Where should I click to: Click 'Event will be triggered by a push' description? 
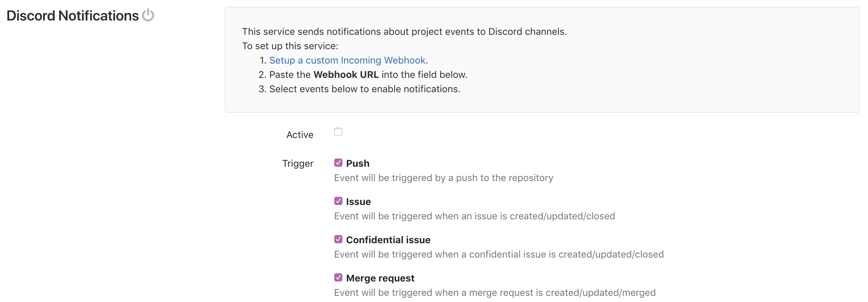(444, 178)
